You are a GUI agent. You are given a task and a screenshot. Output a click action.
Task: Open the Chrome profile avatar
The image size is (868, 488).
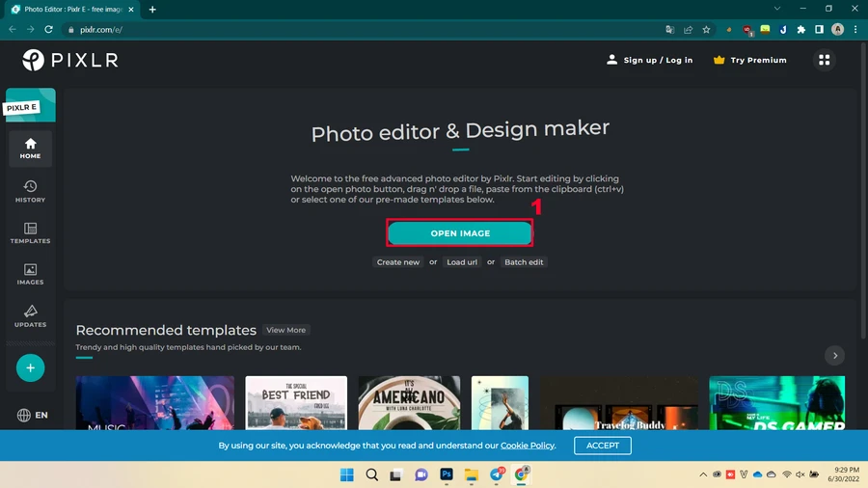(837, 29)
